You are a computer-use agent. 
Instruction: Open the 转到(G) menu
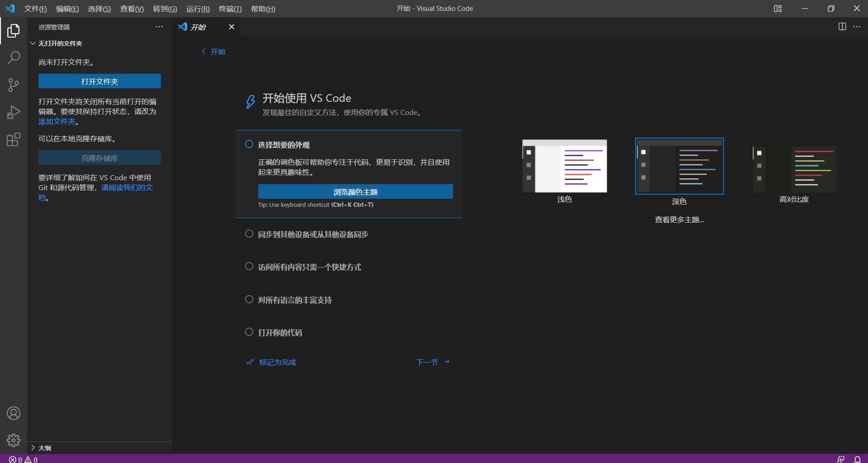pyautogui.click(x=165, y=9)
